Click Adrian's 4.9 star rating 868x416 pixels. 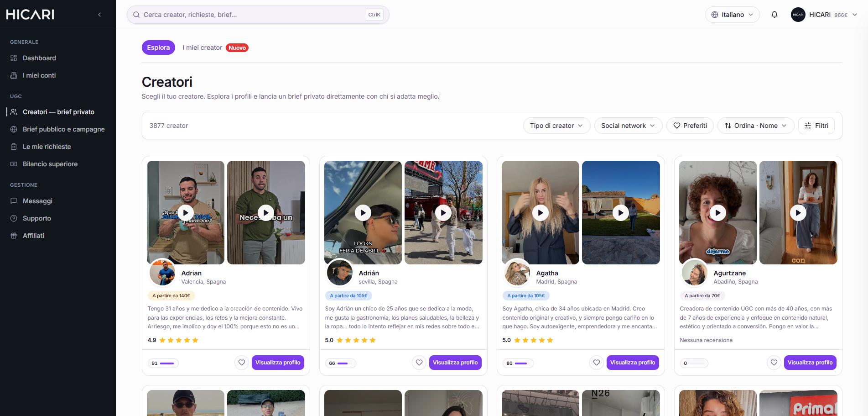173,340
